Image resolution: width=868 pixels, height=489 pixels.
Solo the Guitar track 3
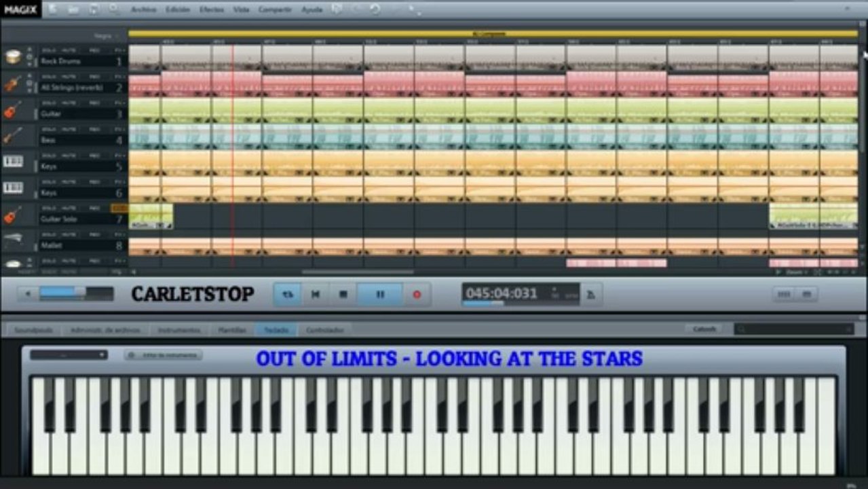tap(48, 103)
